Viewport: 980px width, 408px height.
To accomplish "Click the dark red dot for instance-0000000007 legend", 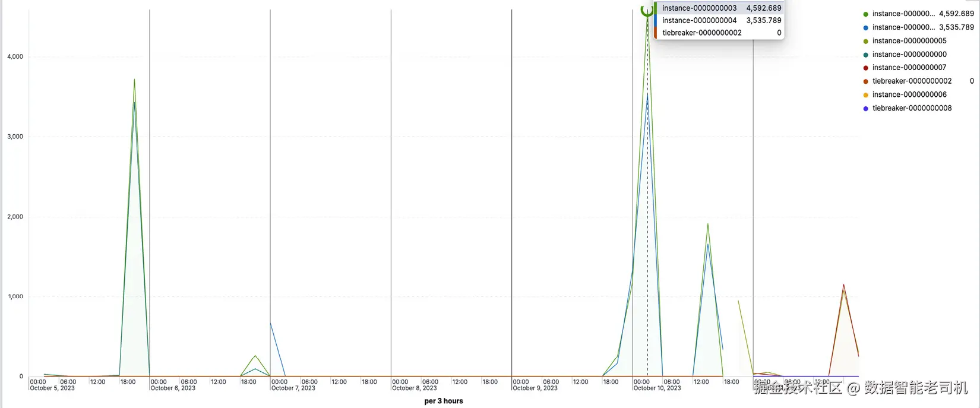I will coord(865,68).
